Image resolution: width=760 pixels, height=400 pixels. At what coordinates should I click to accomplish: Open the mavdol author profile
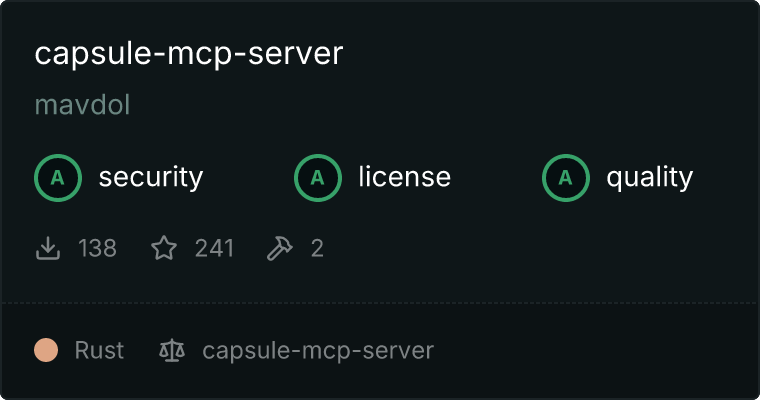82,105
